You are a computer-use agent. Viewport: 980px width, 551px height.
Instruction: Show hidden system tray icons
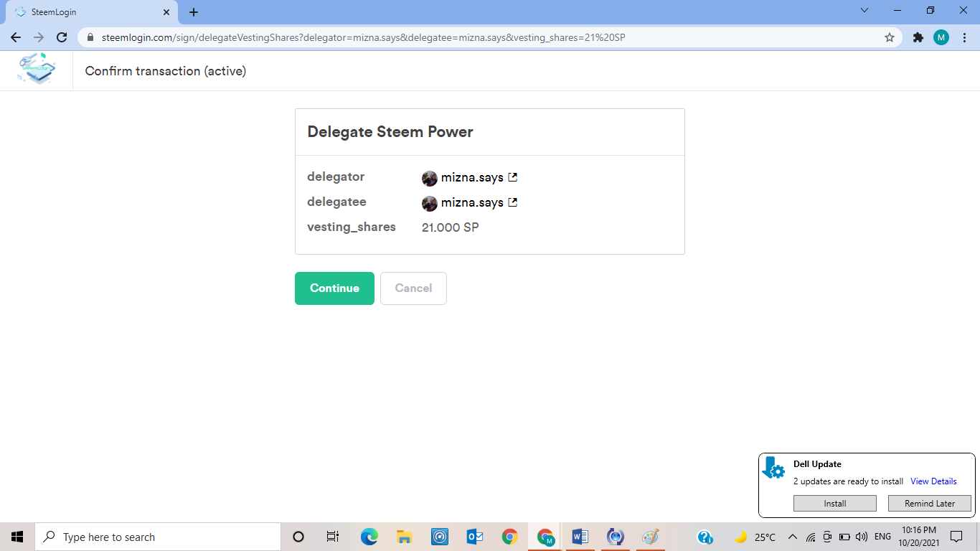tap(793, 537)
